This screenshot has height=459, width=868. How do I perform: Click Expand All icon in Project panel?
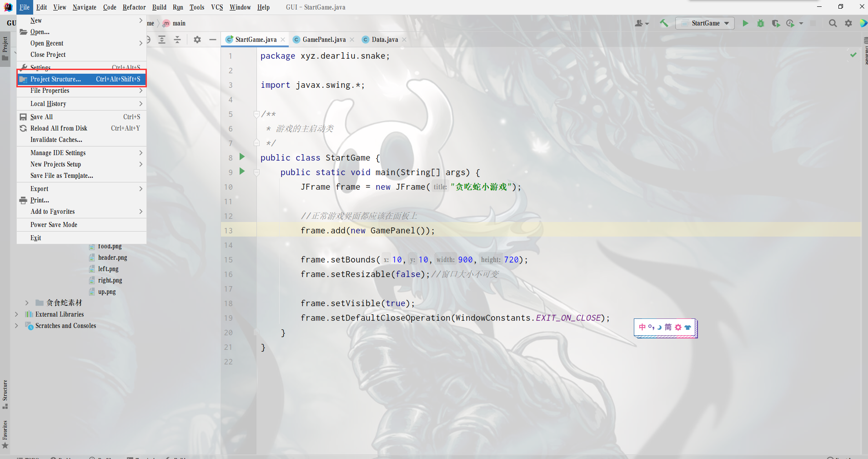pyautogui.click(x=162, y=40)
